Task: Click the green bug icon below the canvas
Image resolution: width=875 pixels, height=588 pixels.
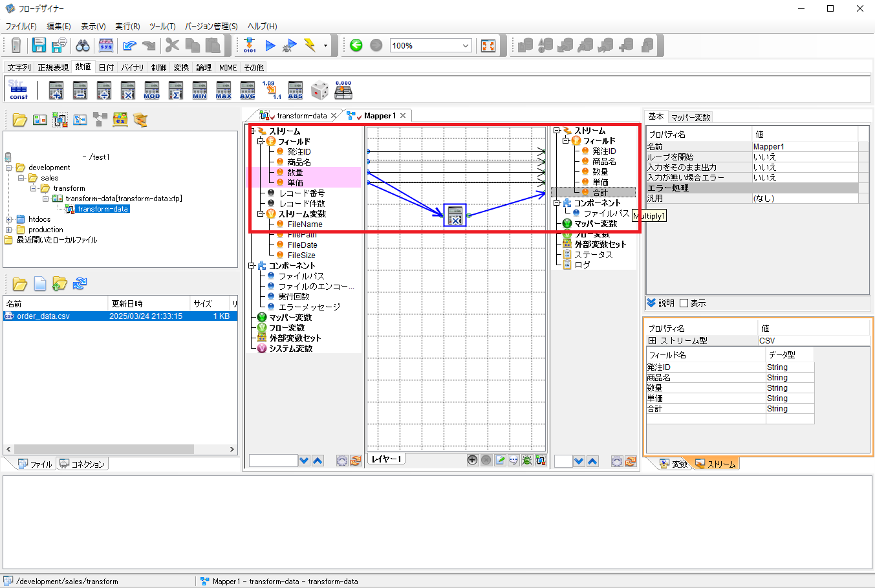Action: point(527,460)
